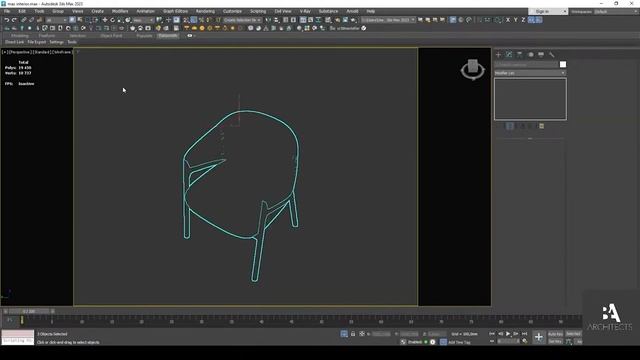The image size is (640, 360).
Task: Click the large Set Keys plus button
Action: click(x=539, y=337)
